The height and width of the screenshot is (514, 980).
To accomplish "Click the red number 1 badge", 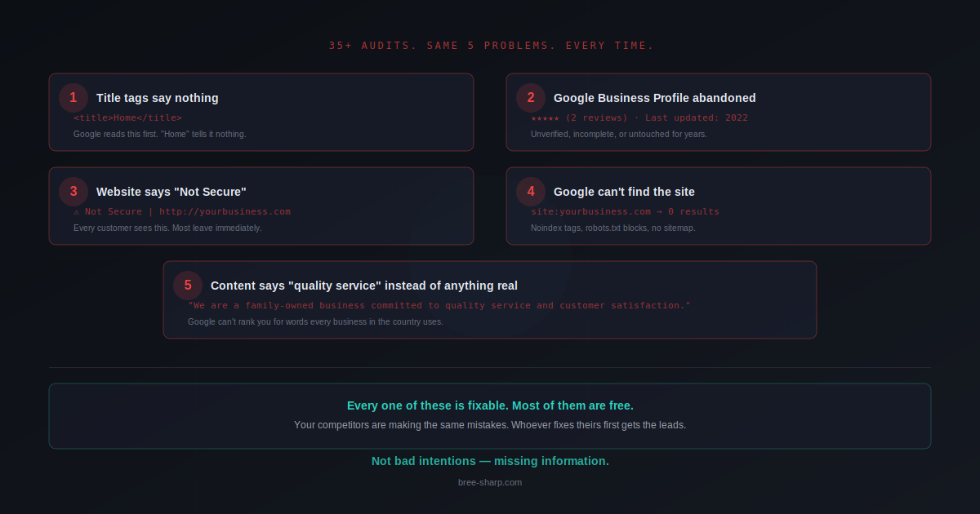I will 73,98.
